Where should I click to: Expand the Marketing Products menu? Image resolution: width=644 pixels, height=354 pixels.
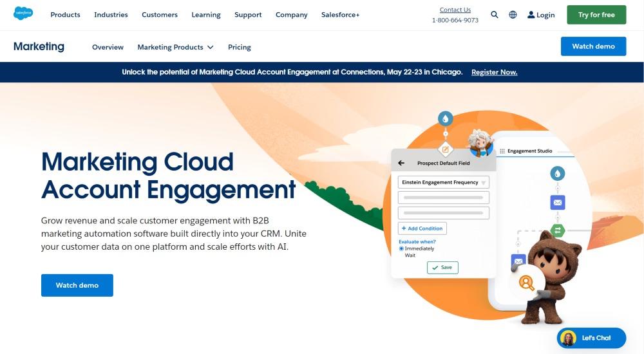(x=175, y=47)
